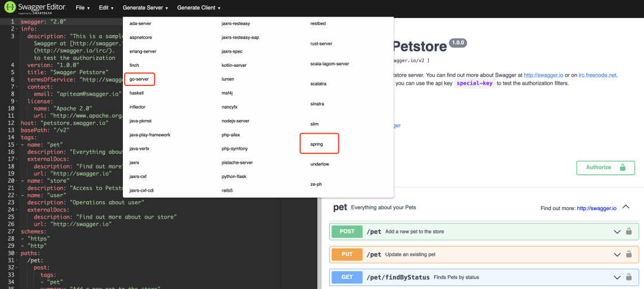Select inflector server option

138,107
